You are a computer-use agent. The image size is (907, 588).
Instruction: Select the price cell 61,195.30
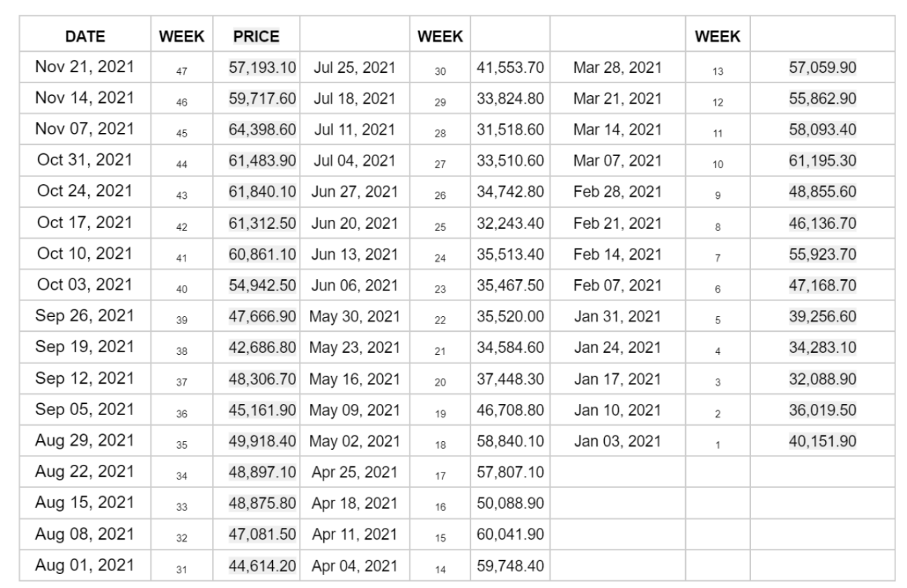tap(822, 161)
